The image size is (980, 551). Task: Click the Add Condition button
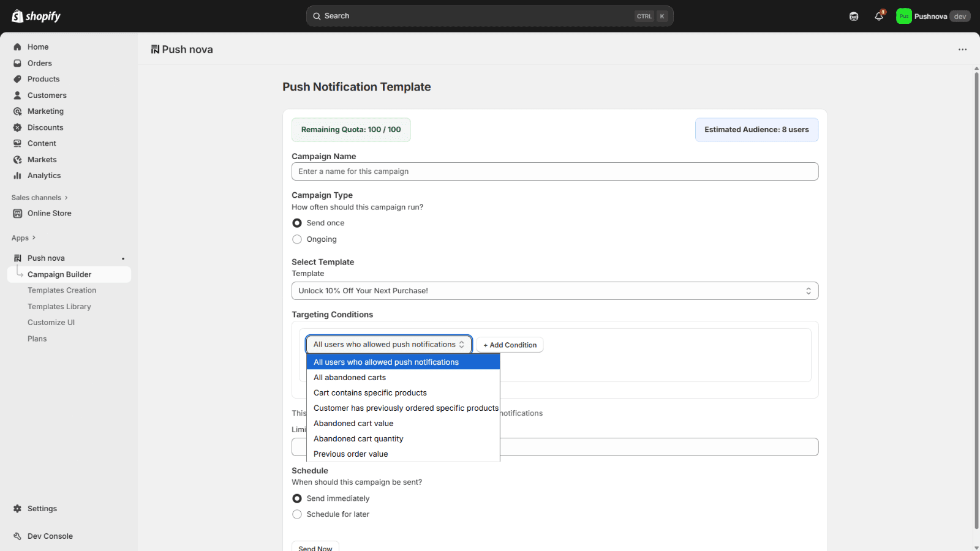point(510,345)
